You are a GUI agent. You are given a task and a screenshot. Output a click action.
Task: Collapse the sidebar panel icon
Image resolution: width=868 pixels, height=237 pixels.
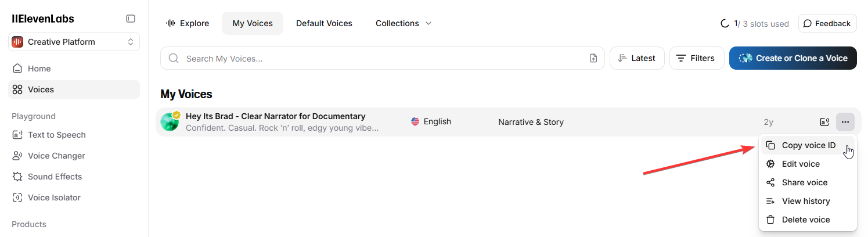point(131,19)
